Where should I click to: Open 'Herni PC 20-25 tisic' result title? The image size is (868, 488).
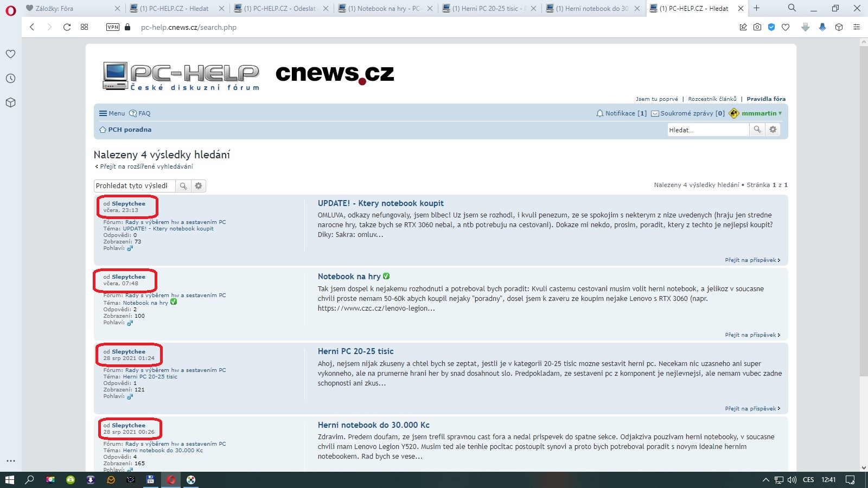click(356, 351)
